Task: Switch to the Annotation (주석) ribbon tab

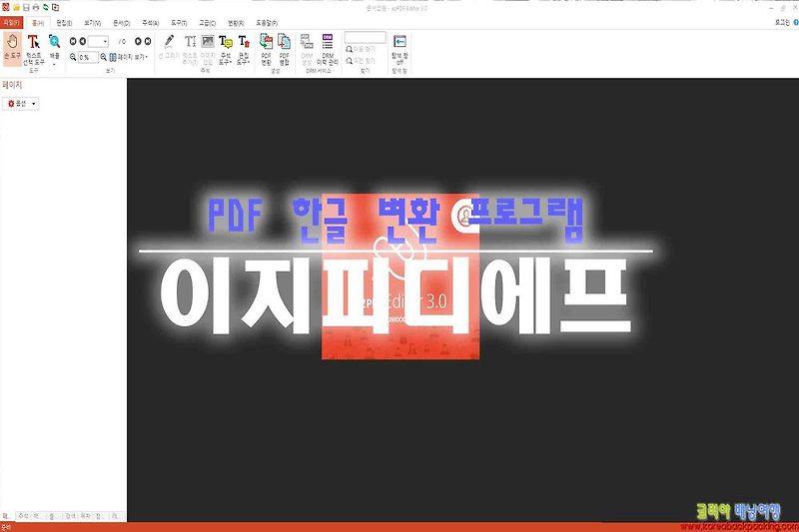Action: coord(151,23)
